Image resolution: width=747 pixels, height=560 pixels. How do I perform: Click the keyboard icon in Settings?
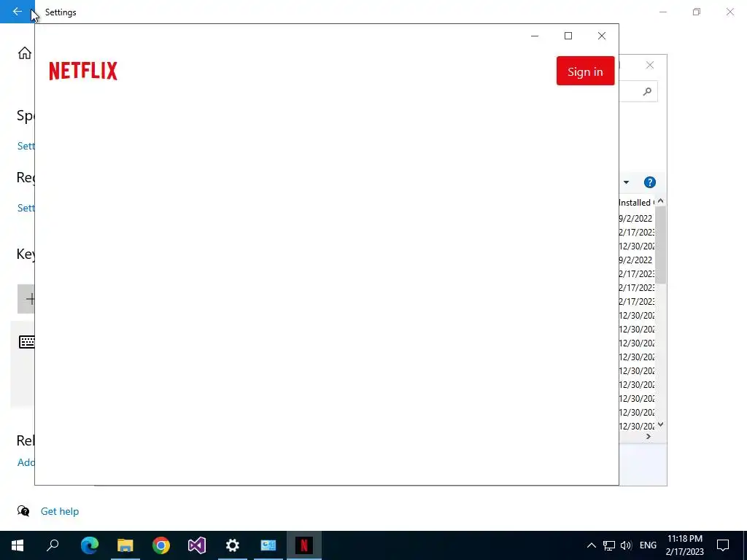pyautogui.click(x=27, y=341)
